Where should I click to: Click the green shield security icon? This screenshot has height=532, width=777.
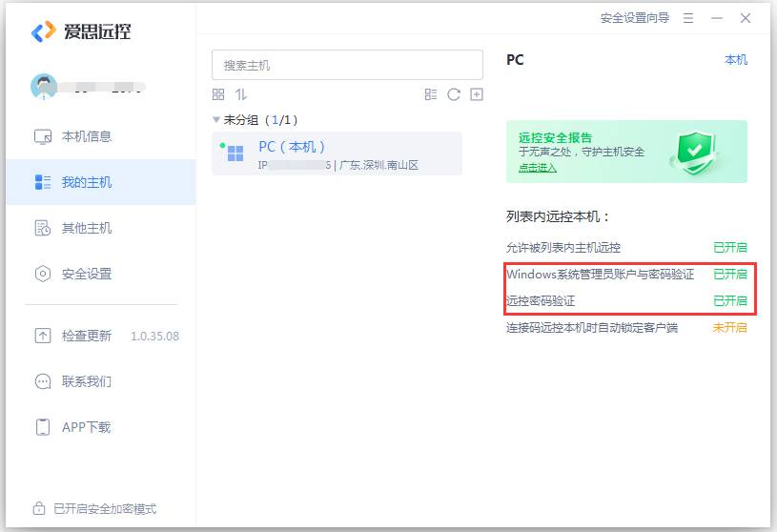(692, 151)
